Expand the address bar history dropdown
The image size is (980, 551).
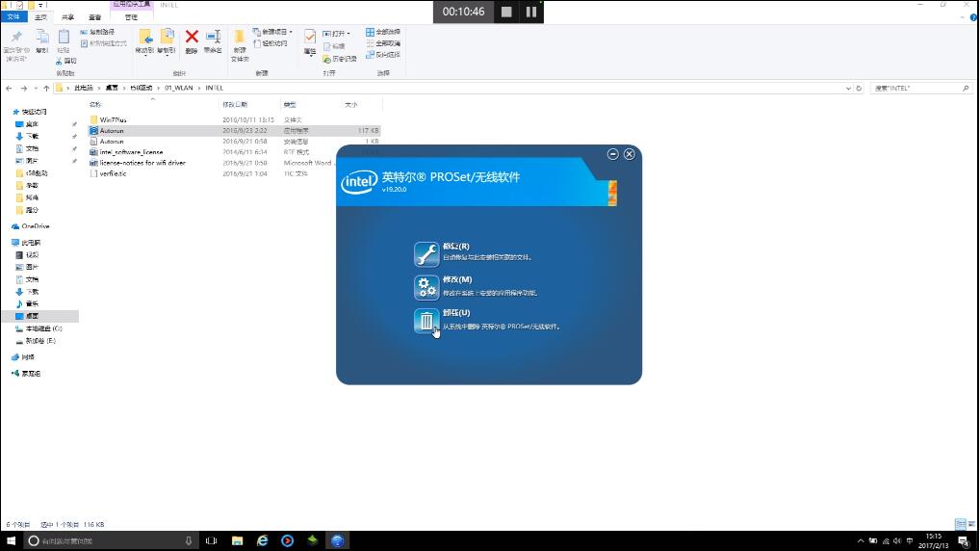click(848, 89)
